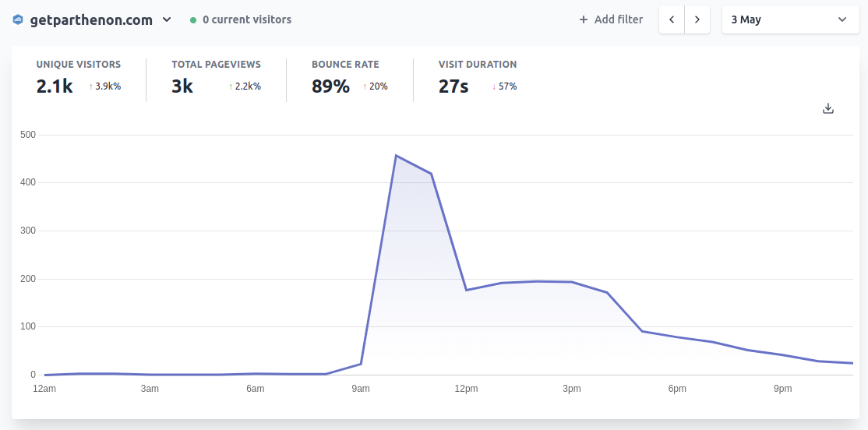The width and height of the screenshot is (868, 430).
Task: Click the 3k total pageviews value
Action: coord(182,86)
